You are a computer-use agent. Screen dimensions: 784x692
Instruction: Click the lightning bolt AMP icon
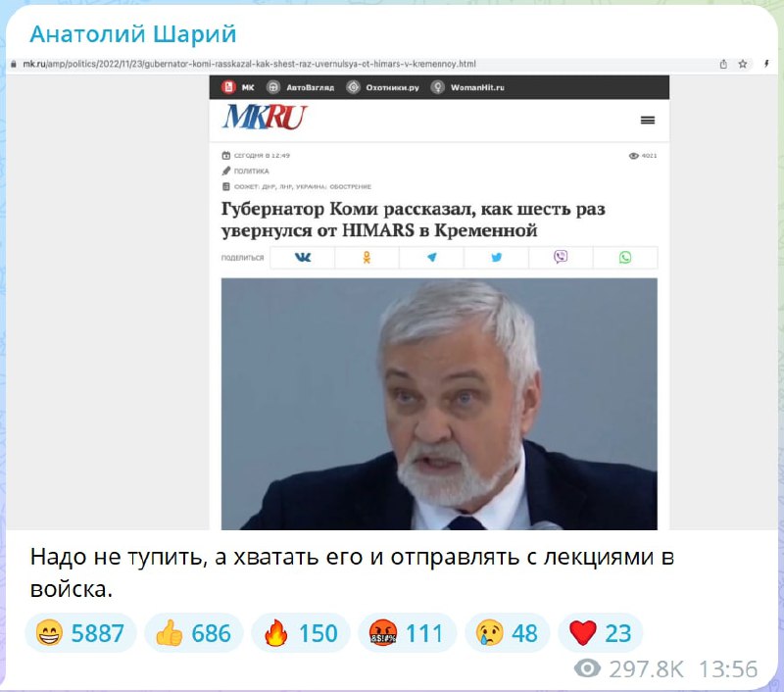click(x=766, y=64)
